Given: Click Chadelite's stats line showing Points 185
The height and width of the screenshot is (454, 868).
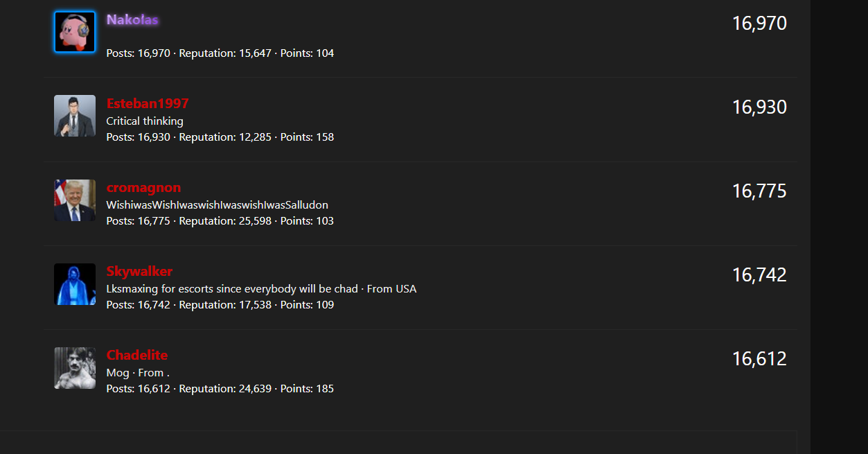Looking at the screenshot, I should point(220,389).
